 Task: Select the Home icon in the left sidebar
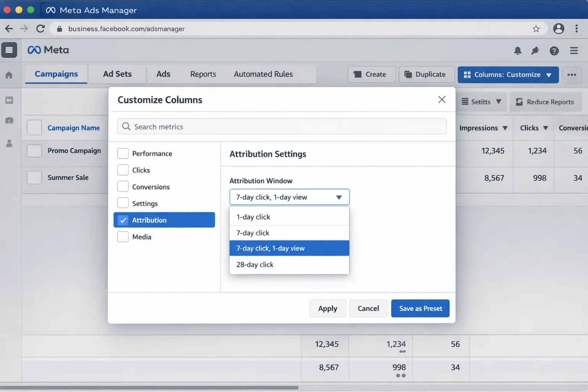point(9,75)
